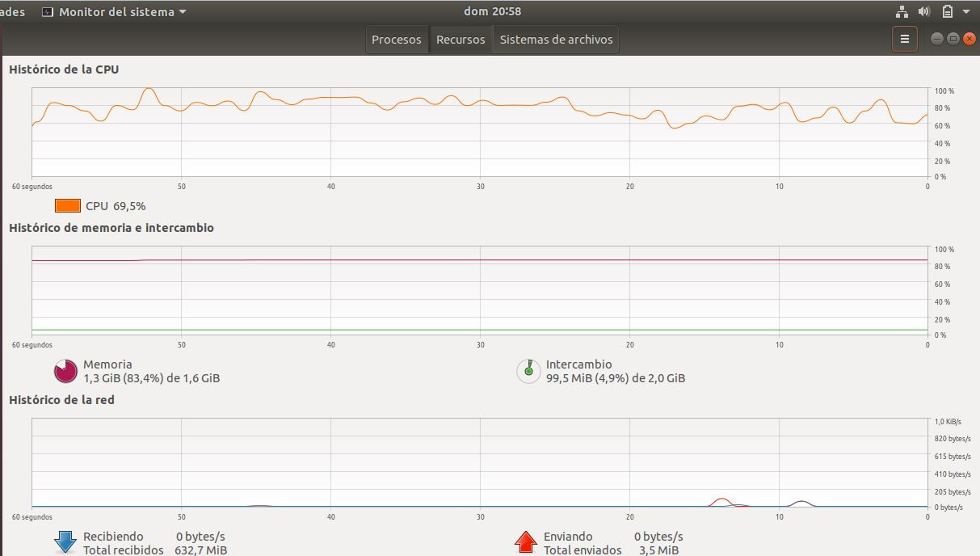This screenshot has height=556, width=980.
Task: Select the Recursos tab
Action: click(x=461, y=39)
